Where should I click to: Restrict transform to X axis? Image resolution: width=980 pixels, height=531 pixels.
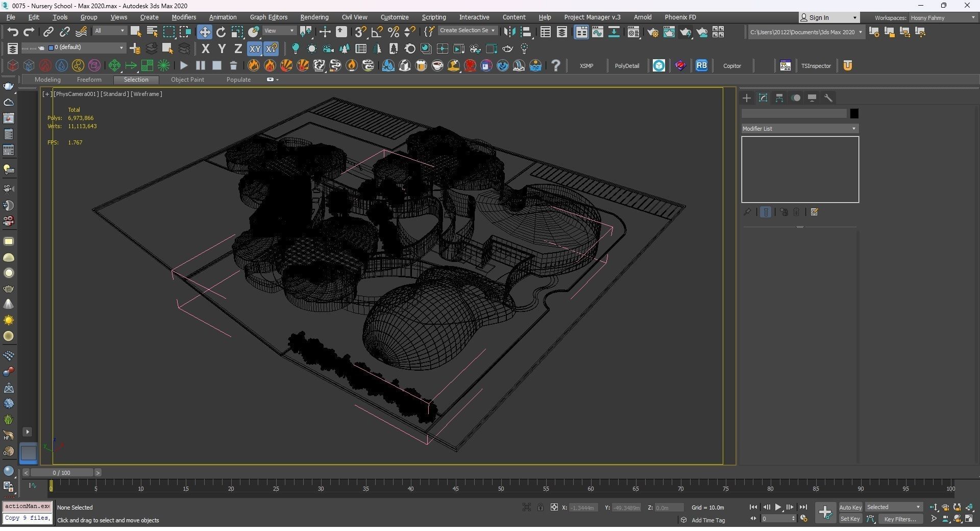(x=205, y=49)
